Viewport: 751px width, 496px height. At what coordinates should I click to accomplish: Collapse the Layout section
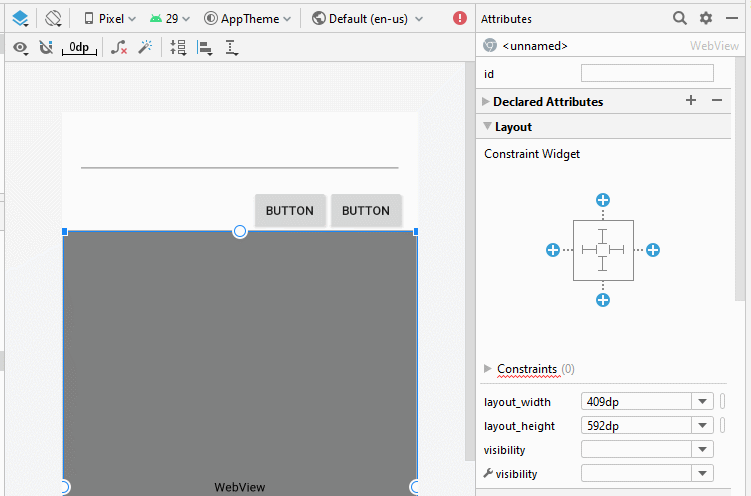(x=488, y=126)
